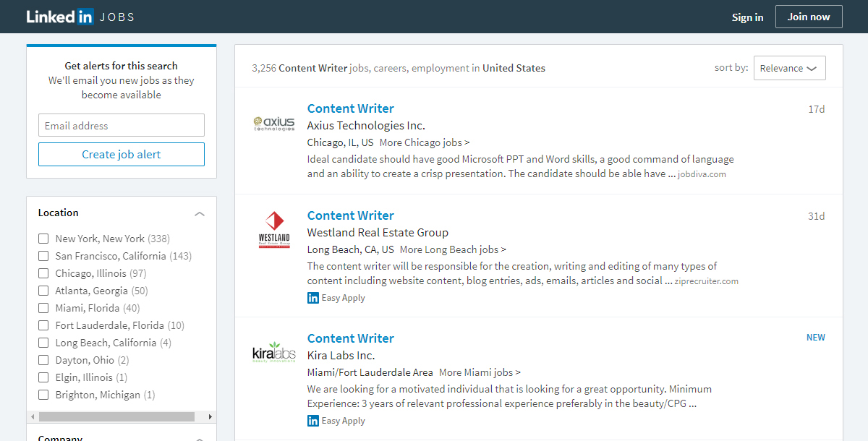The width and height of the screenshot is (868, 441).
Task: Open the Axius Technologies company logo
Action: pyautogui.click(x=274, y=124)
